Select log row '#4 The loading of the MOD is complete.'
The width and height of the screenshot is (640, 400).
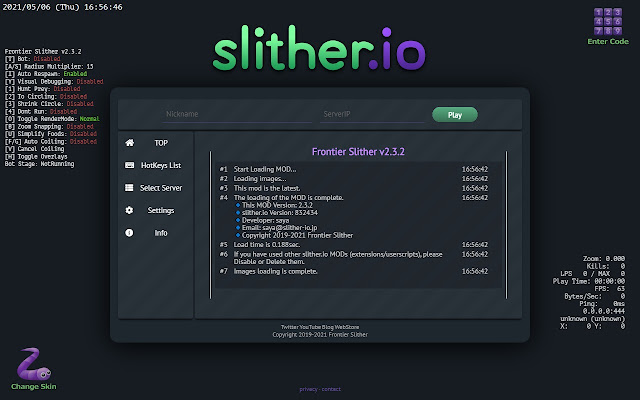353,198
